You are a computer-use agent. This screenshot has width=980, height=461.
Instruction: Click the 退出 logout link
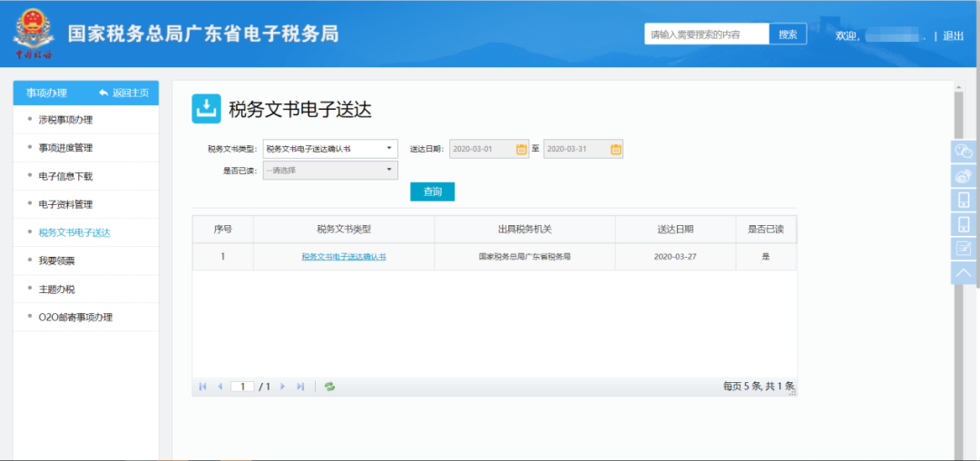953,35
